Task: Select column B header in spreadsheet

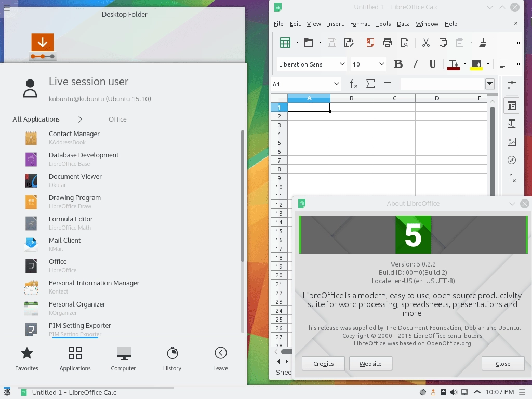Action: click(352, 98)
